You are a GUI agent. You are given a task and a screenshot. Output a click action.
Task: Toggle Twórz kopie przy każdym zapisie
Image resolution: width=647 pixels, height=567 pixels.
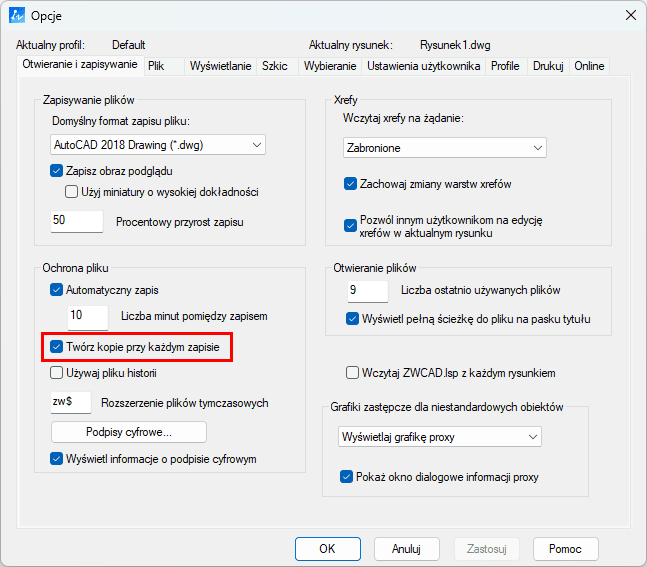(x=57, y=348)
